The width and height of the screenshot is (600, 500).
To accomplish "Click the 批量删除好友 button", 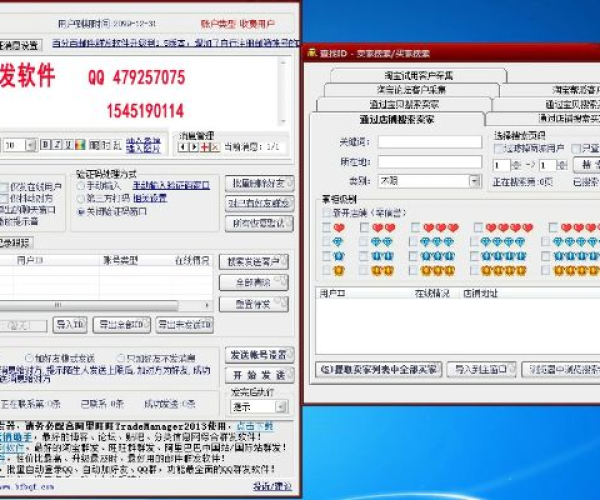I will point(259,183).
